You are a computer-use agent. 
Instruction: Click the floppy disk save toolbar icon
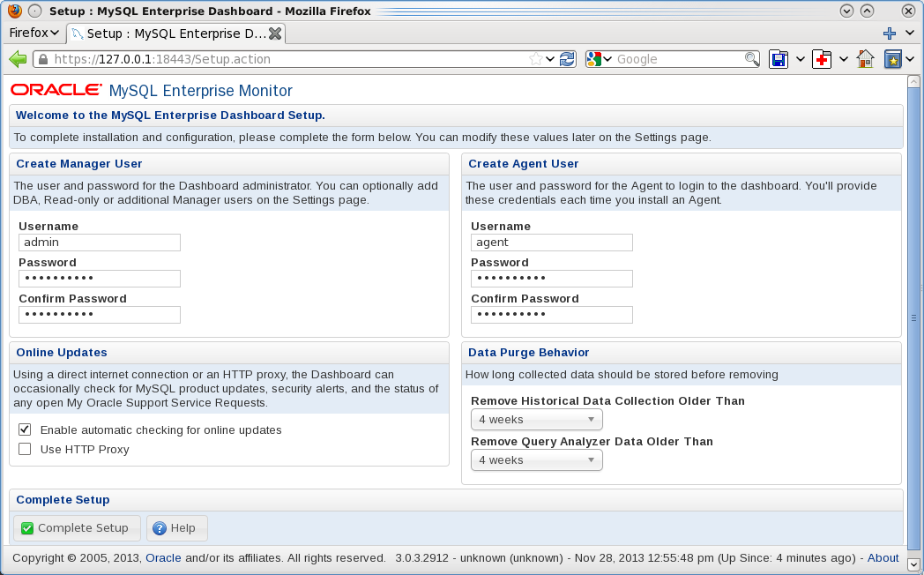pyautogui.click(x=779, y=59)
